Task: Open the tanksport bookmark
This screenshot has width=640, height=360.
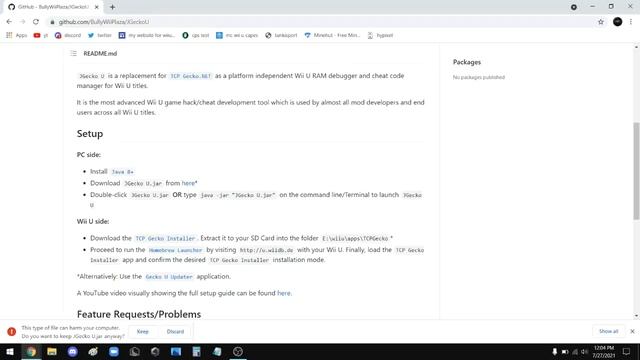Action: pos(281,36)
